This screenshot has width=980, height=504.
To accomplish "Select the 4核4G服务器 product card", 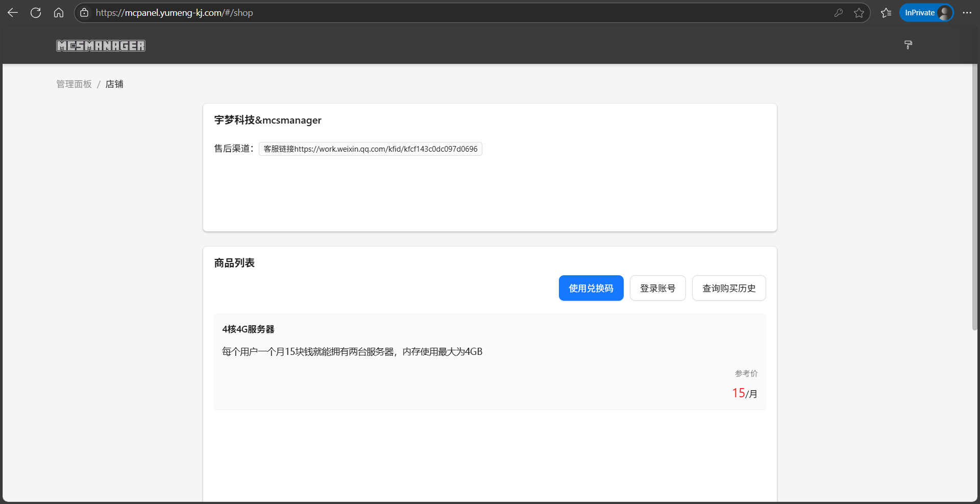I will (489, 362).
